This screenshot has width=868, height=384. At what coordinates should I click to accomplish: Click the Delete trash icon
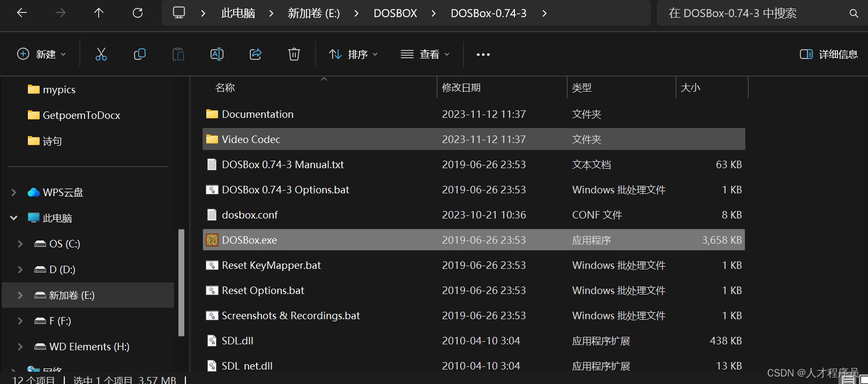294,54
